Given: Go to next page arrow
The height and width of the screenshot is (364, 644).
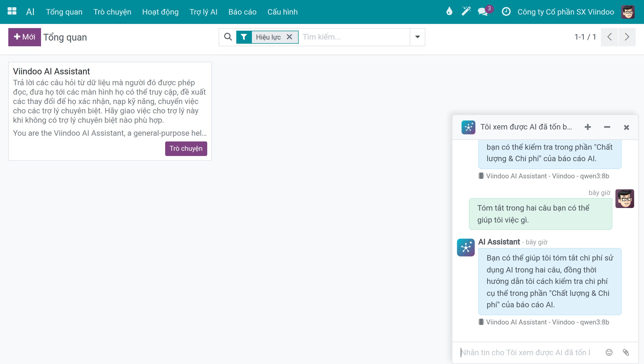Looking at the screenshot, I should point(627,37).
